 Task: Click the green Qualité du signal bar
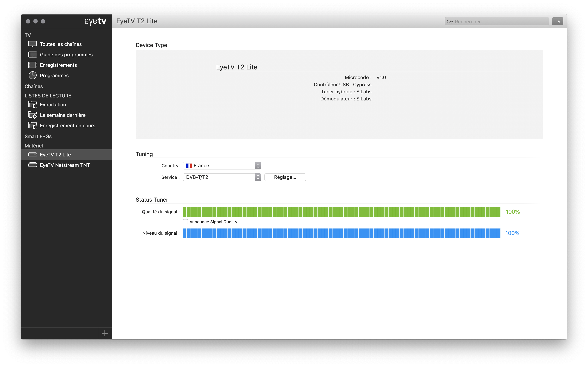click(x=341, y=212)
